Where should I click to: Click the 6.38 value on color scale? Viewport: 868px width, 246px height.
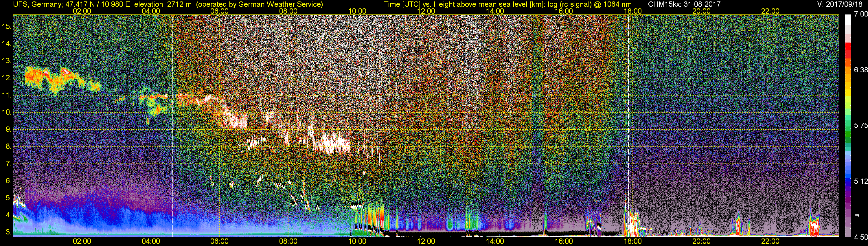[860, 70]
